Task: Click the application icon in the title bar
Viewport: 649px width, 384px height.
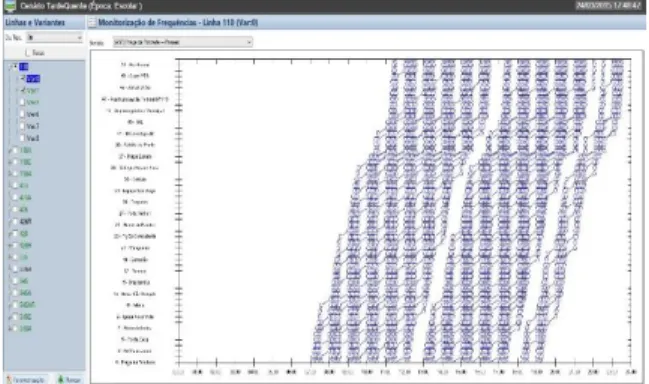Action: (x=10, y=6)
